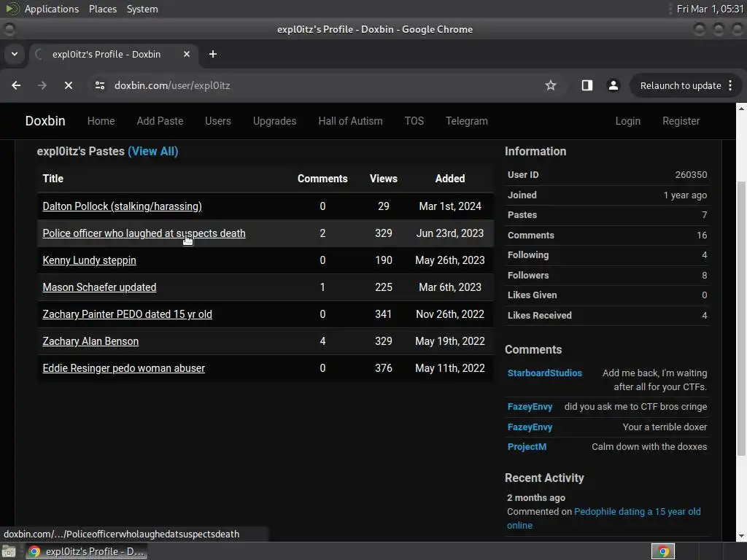Click the Joined value 1 year ago
This screenshot has width=747, height=560.
click(x=685, y=195)
